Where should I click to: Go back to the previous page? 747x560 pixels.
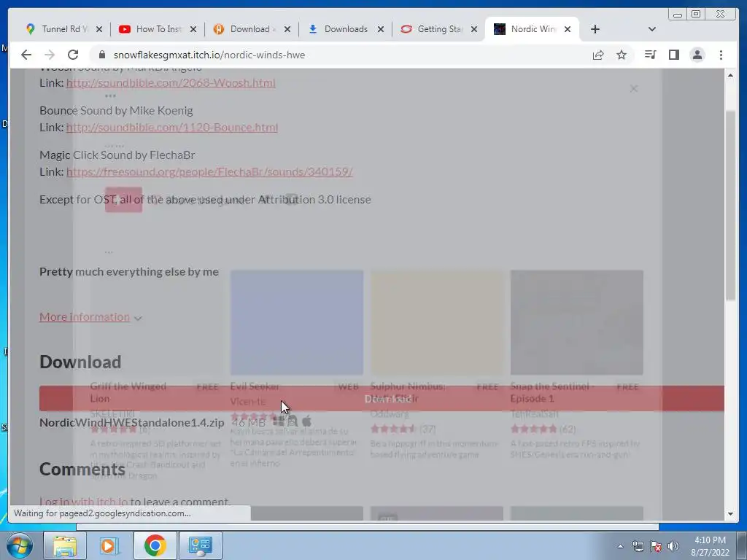pyautogui.click(x=26, y=55)
